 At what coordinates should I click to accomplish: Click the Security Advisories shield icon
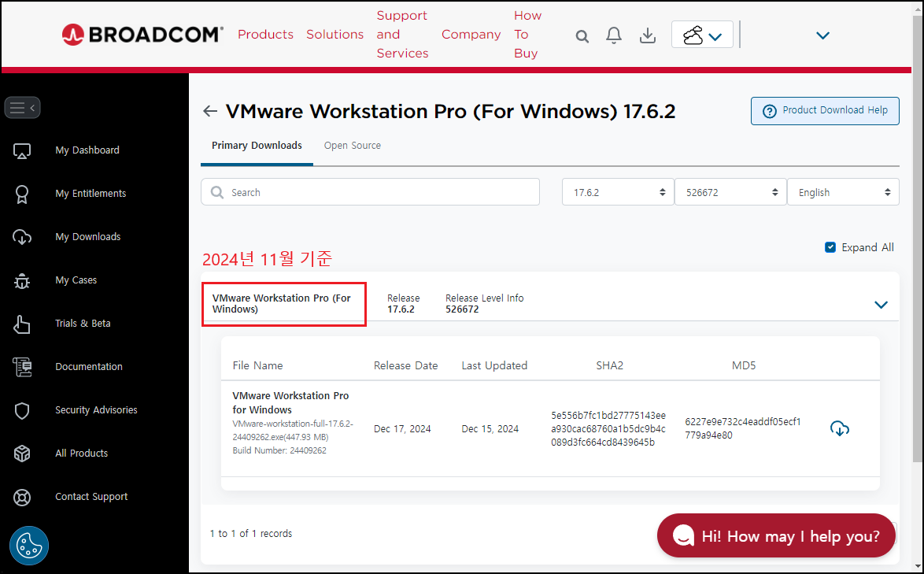[x=22, y=410]
